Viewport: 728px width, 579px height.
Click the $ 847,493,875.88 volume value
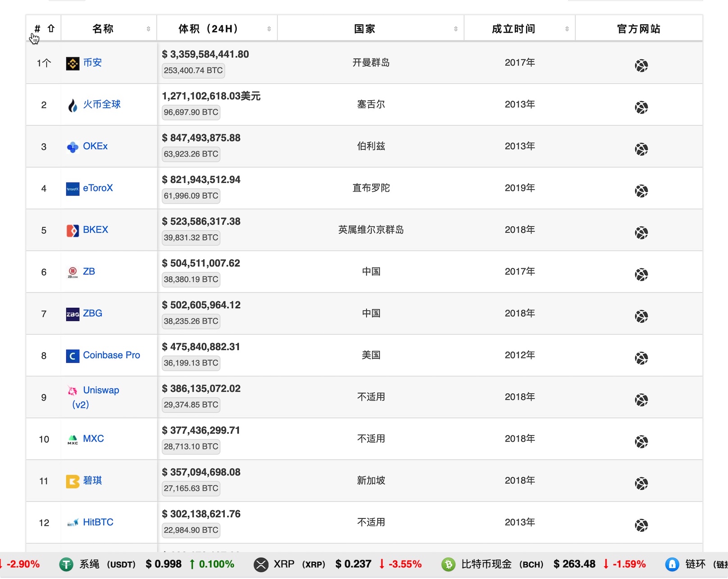[x=201, y=138]
